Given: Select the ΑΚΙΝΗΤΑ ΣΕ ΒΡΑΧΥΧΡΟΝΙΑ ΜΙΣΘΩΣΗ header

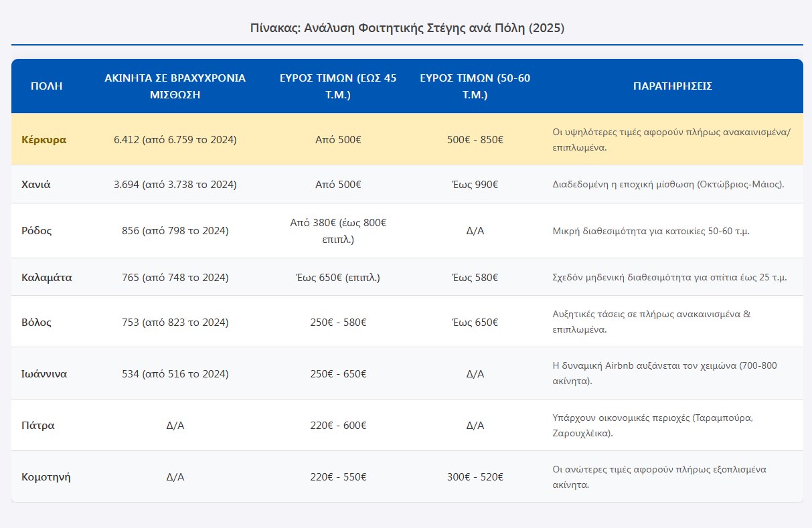Looking at the screenshot, I should (175, 86).
